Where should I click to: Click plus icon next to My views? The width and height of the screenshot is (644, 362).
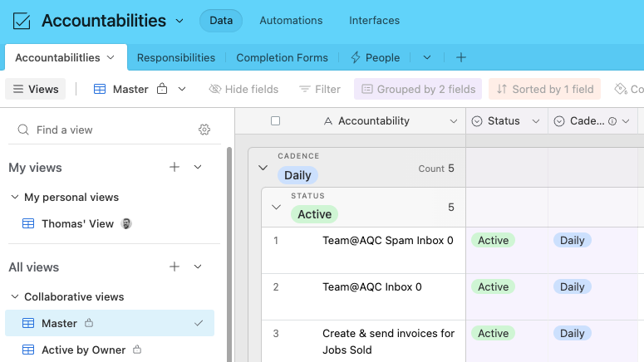tap(175, 167)
